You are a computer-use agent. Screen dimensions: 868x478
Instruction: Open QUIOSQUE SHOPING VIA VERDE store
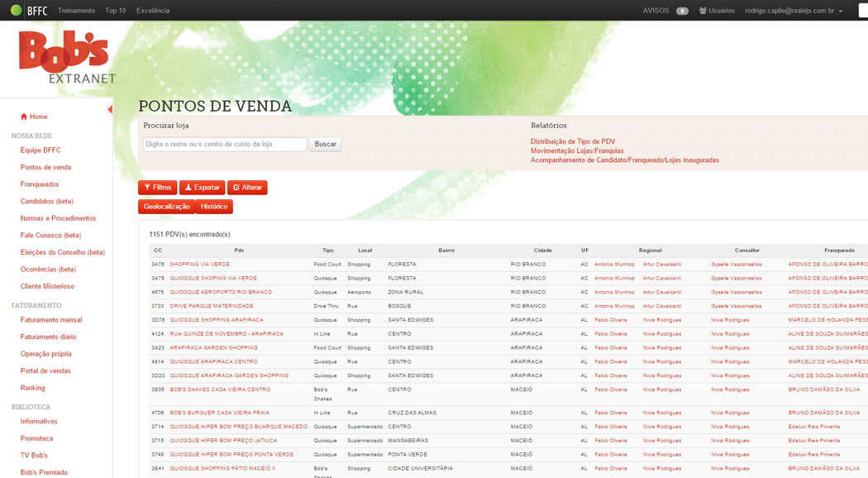pyautogui.click(x=213, y=278)
